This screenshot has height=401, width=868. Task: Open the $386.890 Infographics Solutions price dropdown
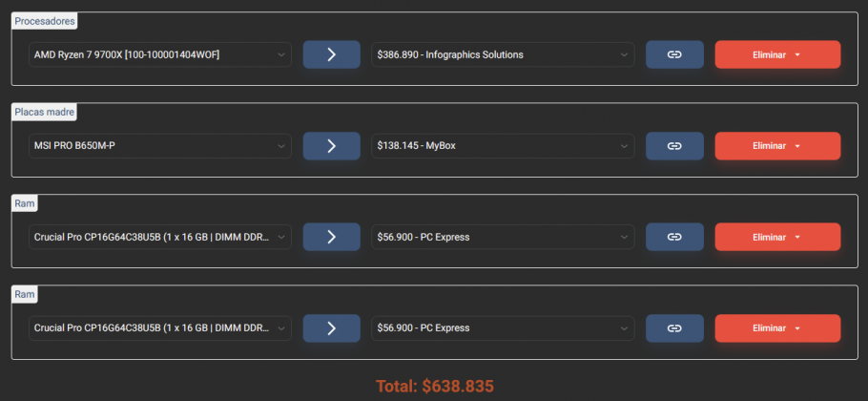503,54
